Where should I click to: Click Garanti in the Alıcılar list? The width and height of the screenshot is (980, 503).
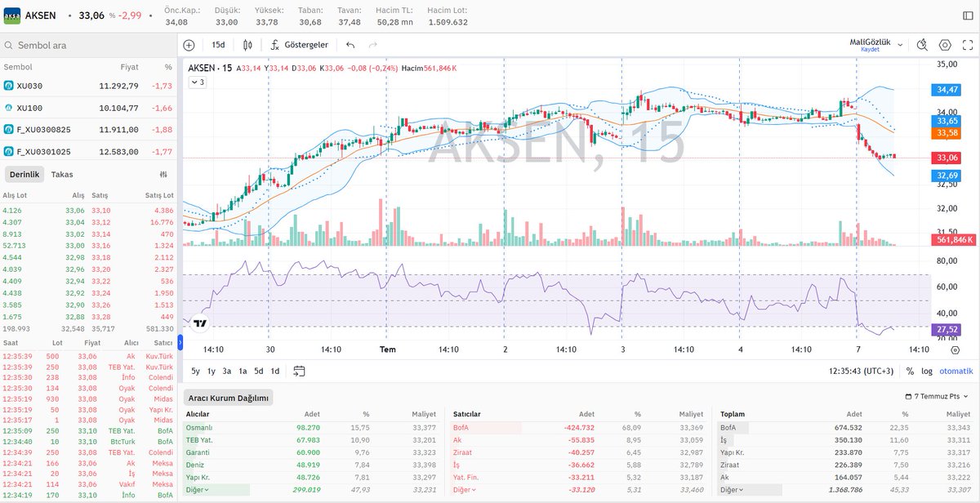tap(198, 452)
